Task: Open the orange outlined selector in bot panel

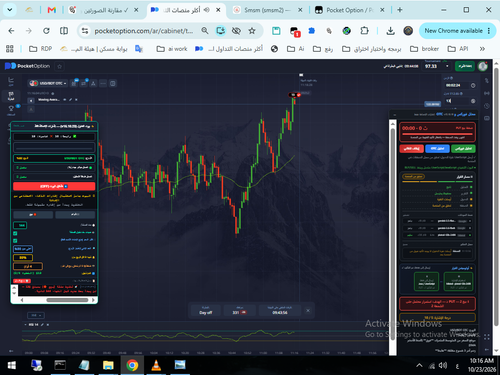Action: 28,266
